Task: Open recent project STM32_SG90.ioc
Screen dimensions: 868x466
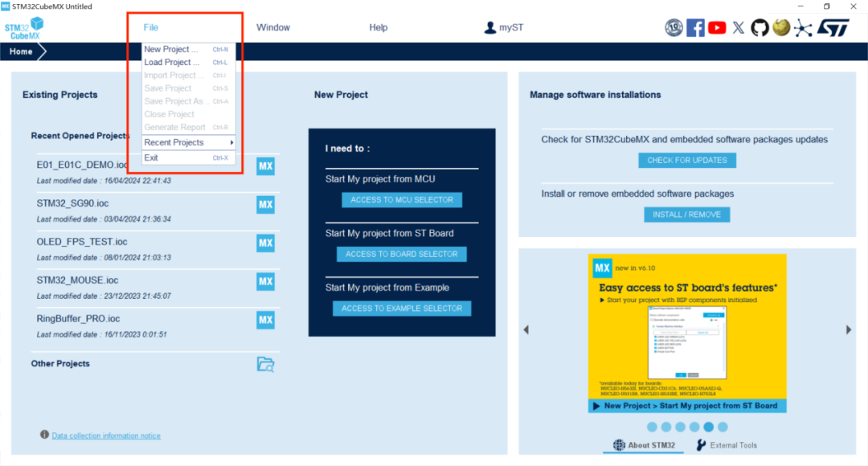Action: [72, 203]
